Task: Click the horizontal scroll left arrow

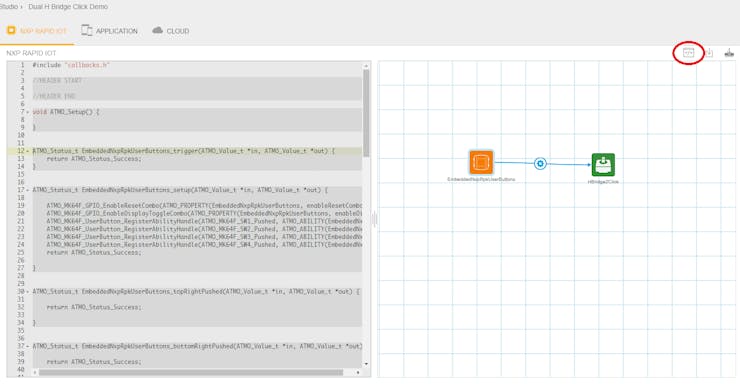Action: [x=35, y=372]
